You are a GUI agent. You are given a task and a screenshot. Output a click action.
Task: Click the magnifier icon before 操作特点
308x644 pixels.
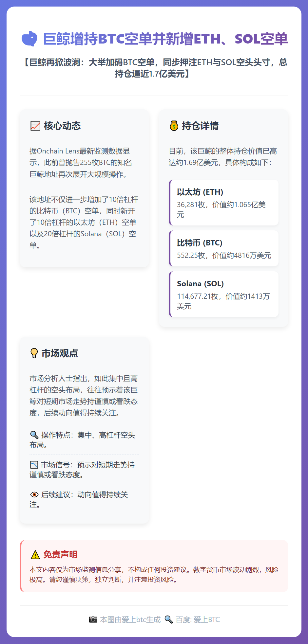click(34, 435)
